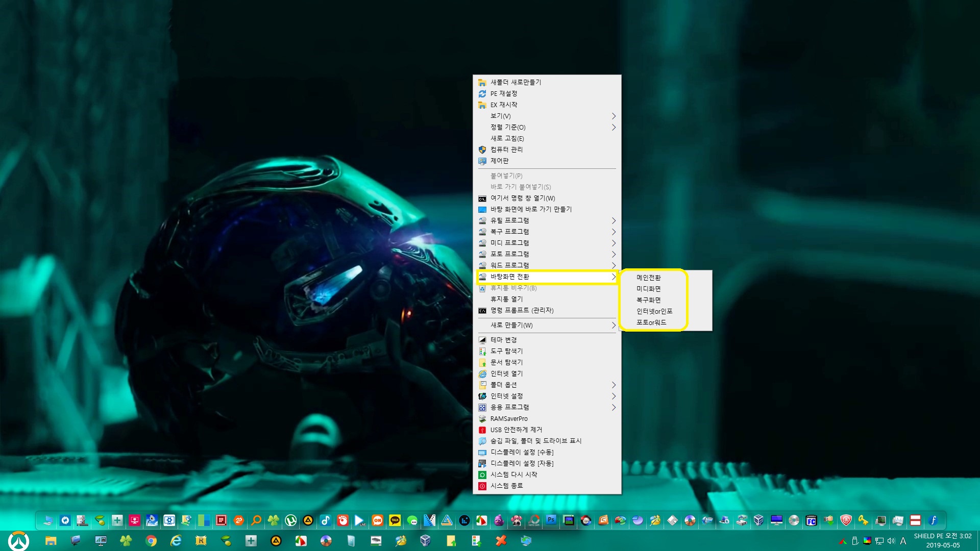980x551 pixels.
Task: Open the FC icon in the dock
Action: point(811,520)
